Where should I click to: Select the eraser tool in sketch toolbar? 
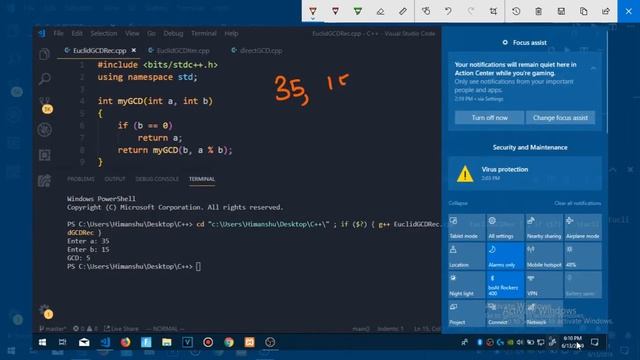(380, 11)
